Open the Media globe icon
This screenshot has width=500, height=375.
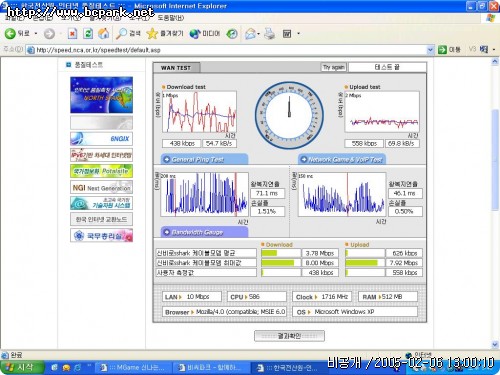coord(195,34)
